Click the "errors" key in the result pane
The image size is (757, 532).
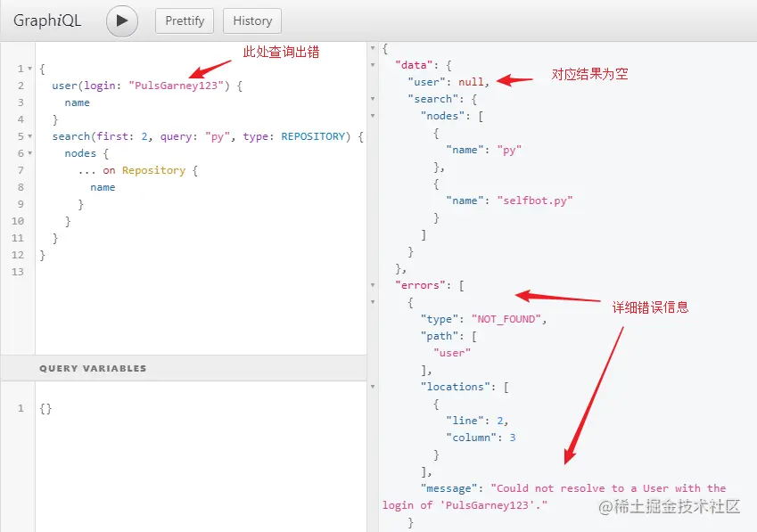[x=420, y=285]
